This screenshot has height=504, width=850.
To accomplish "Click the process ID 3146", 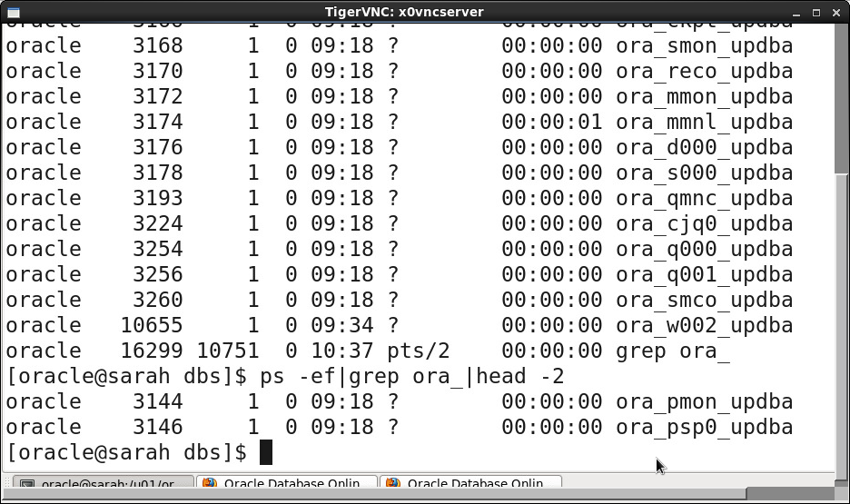I will click(158, 428).
